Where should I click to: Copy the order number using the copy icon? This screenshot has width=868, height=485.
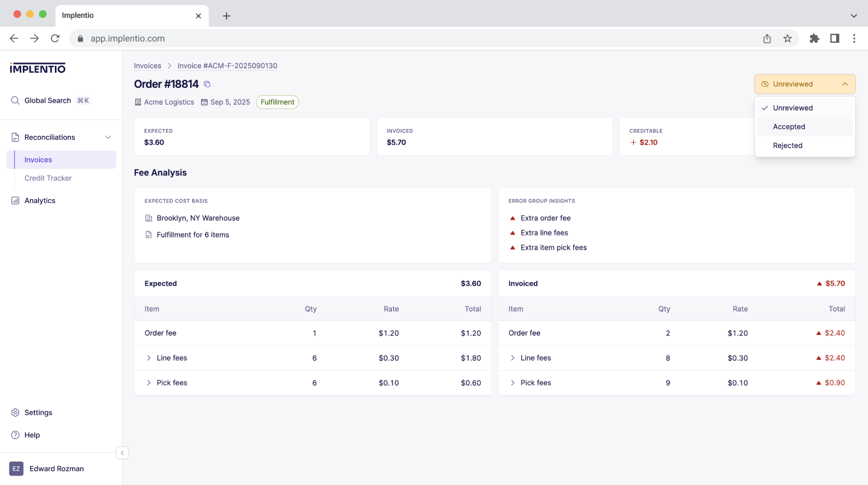206,84
